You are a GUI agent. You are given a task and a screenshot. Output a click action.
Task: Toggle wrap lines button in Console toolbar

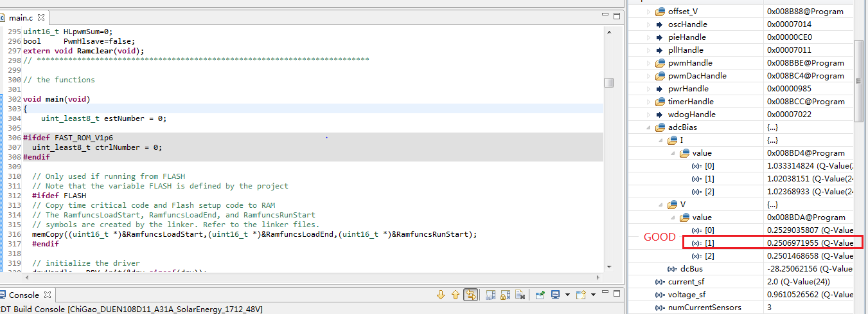coord(470,295)
